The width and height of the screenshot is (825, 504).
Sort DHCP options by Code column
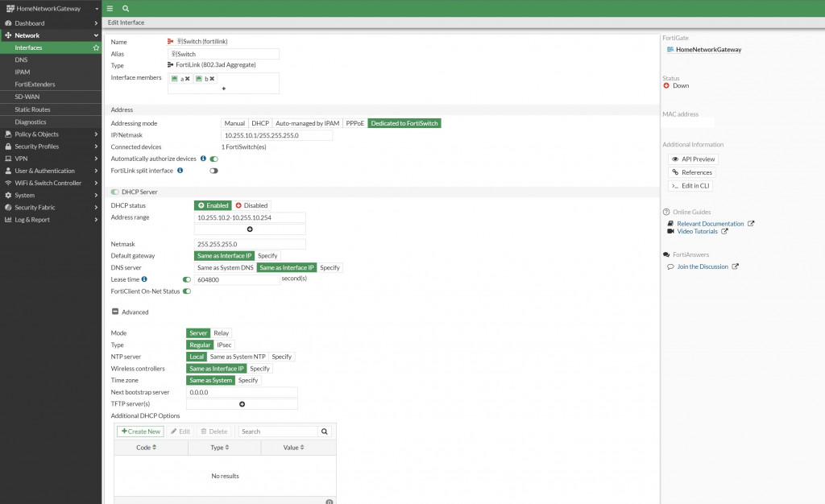(x=147, y=448)
